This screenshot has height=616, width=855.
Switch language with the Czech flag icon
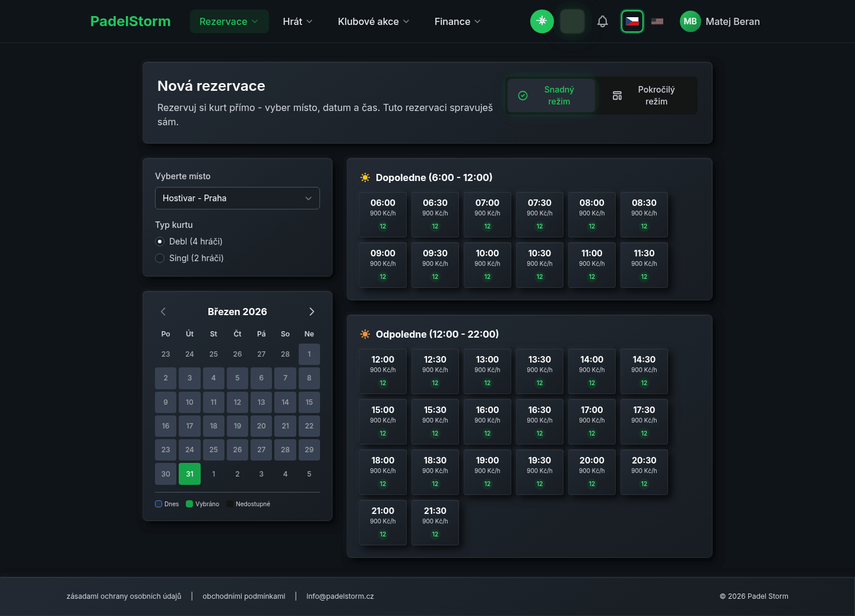pos(632,21)
